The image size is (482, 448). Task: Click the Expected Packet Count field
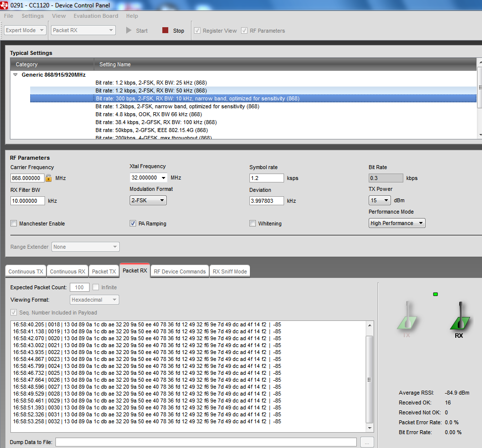pos(80,287)
